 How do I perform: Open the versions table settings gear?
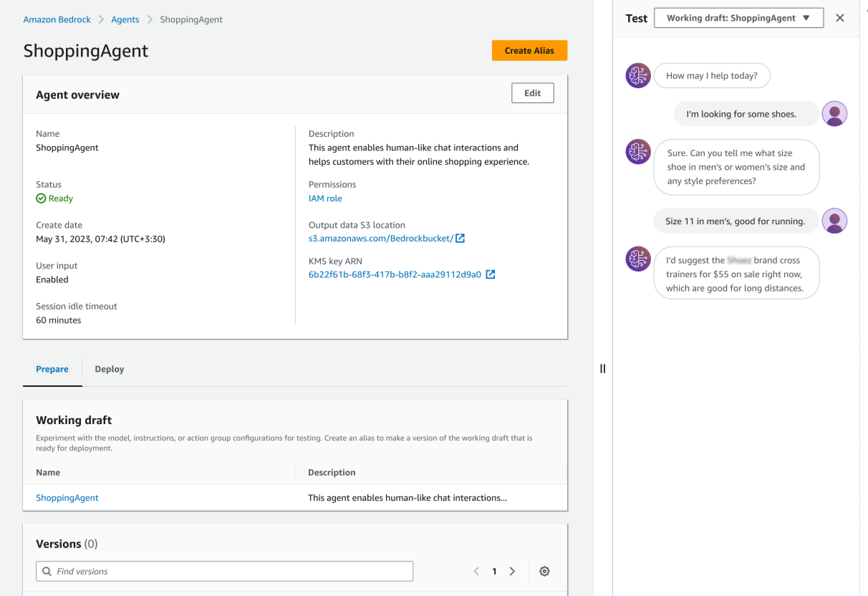pyautogui.click(x=544, y=571)
